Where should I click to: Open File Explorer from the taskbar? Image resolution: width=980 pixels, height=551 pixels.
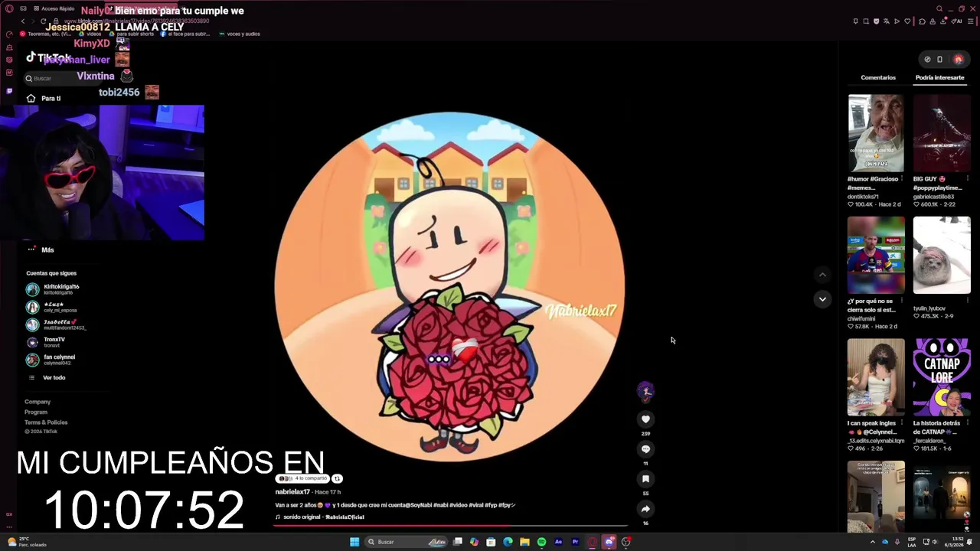[x=524, y=542]
